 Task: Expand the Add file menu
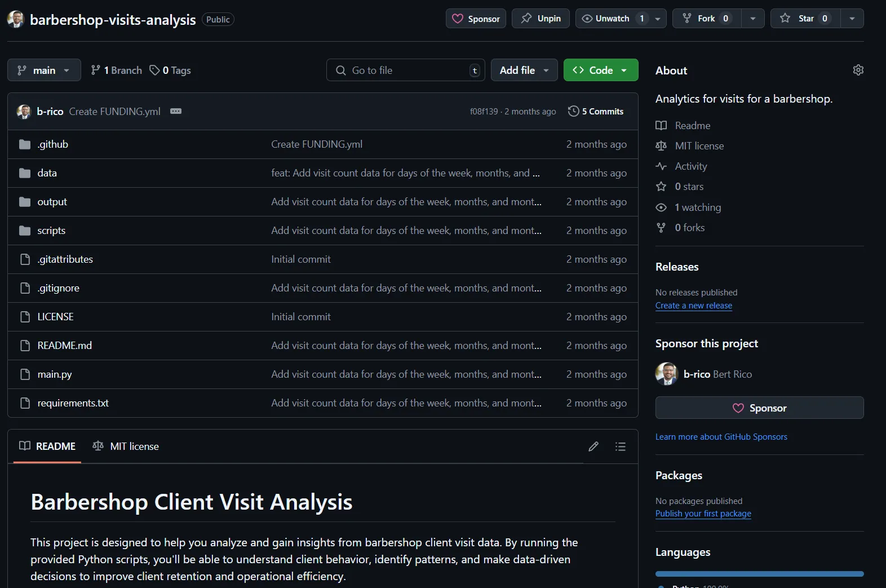click(x=524, y=70)
